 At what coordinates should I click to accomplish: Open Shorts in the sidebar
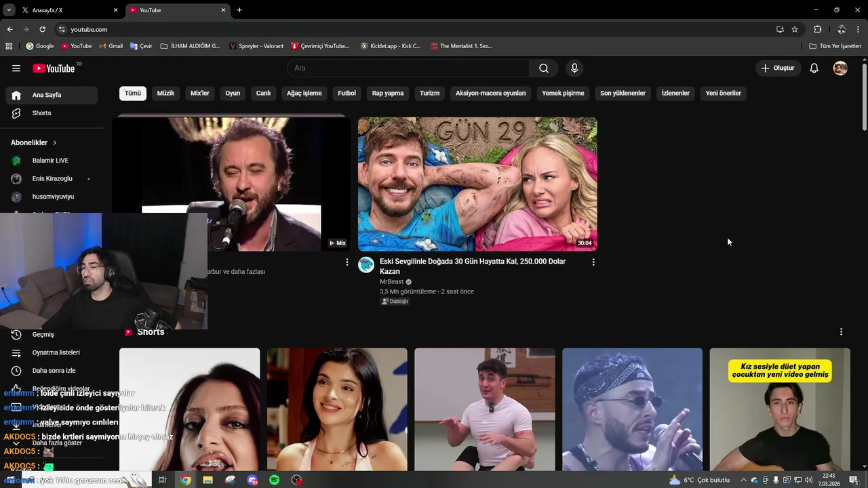[52, 113]
